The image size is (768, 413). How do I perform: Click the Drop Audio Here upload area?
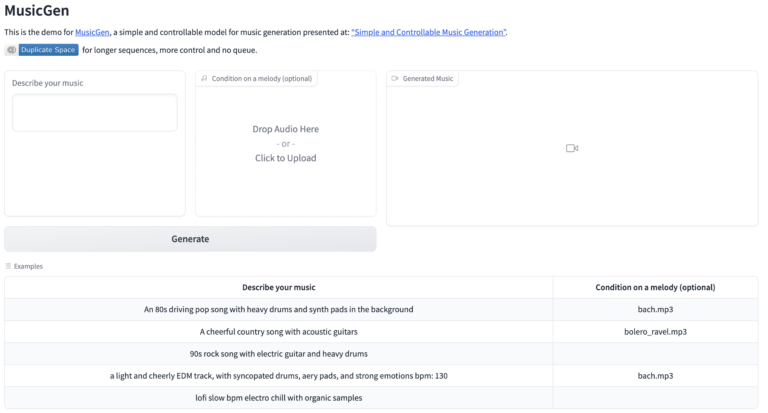point(286,143)
